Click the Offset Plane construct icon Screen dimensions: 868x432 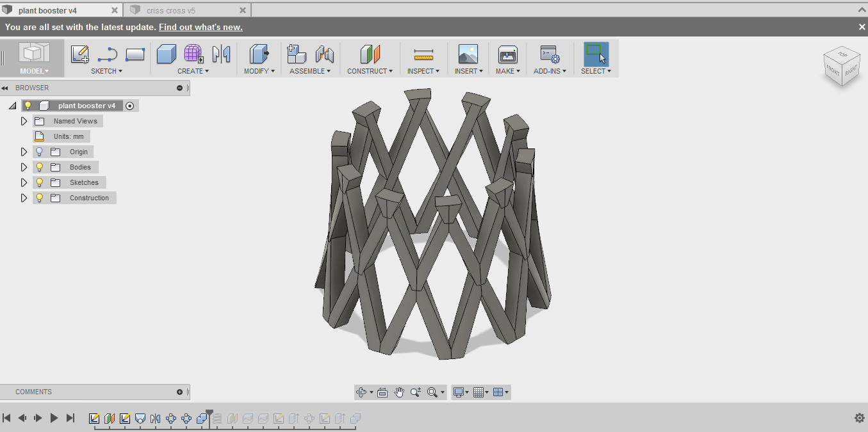coord(370,54)
